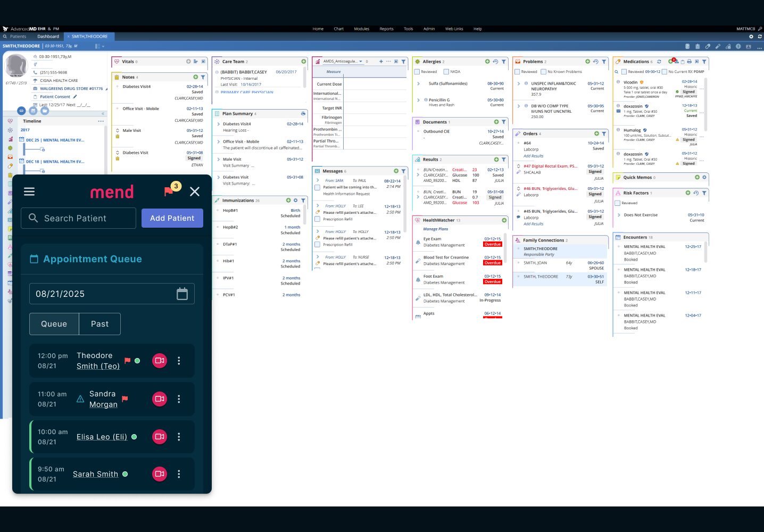Click the DEC 25 Mental Health timeline marker

(55, 140)
